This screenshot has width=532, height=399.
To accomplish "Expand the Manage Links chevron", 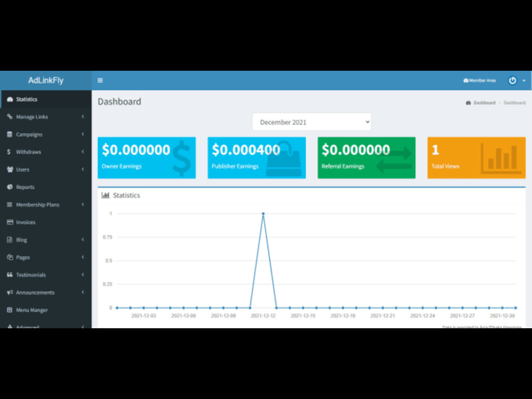I will click(x=83, y=117).
